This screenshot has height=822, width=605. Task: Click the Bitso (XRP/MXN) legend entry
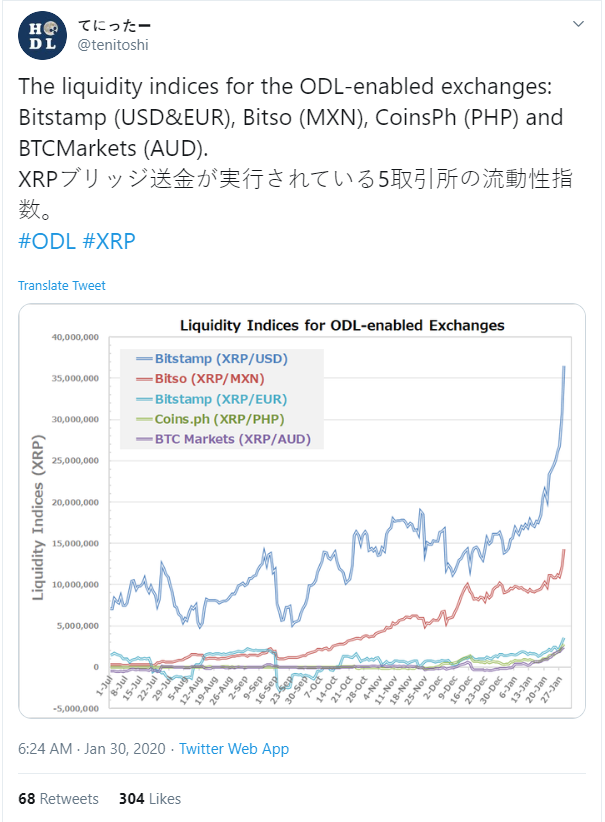click(x=200, y=378)
